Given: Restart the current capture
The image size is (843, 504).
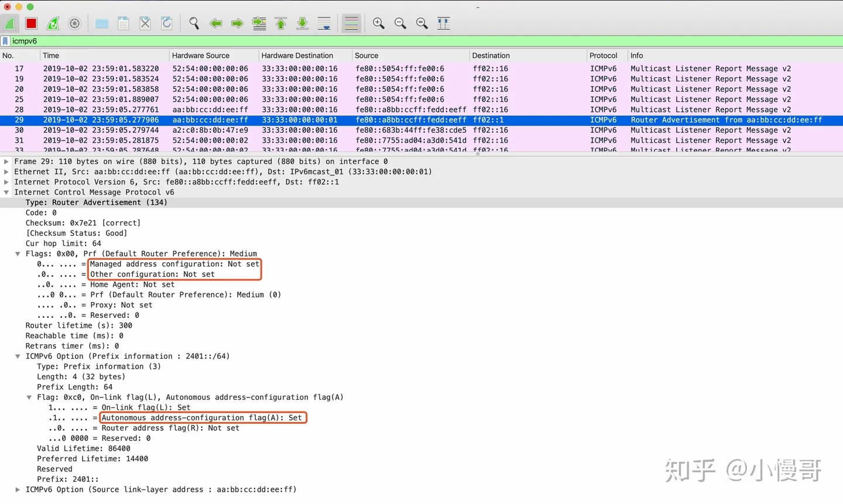Looking at the screenshot, I should [x=53, y=23].
